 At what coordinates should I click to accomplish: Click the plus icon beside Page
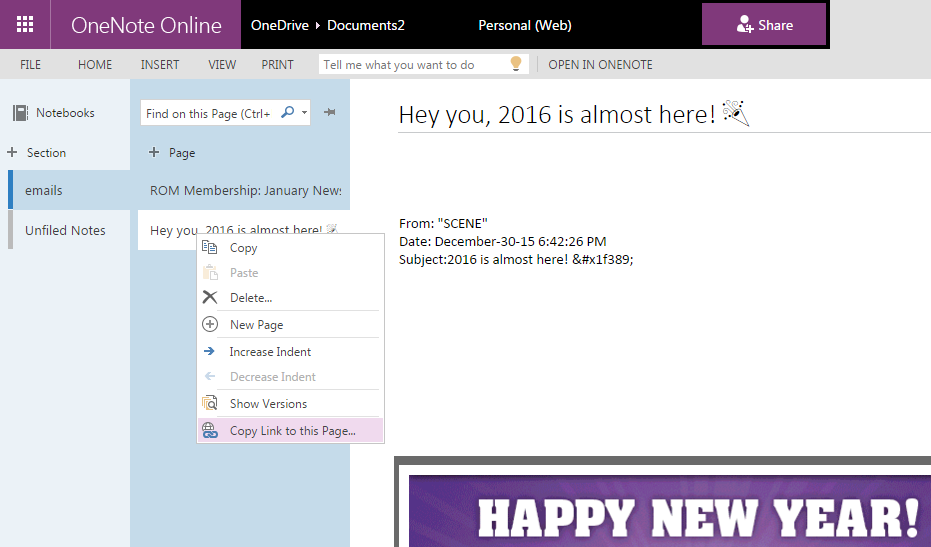pyautogui.click(x=154, y=152)
